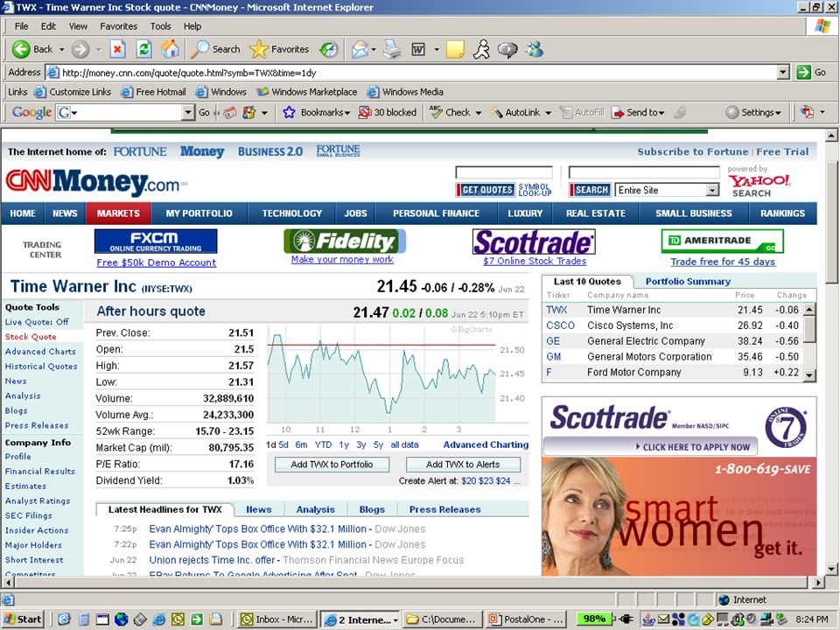Viewport: 840px width, 630px height.
Task: Open the Tools menu
Action: [x=160, y=26]
